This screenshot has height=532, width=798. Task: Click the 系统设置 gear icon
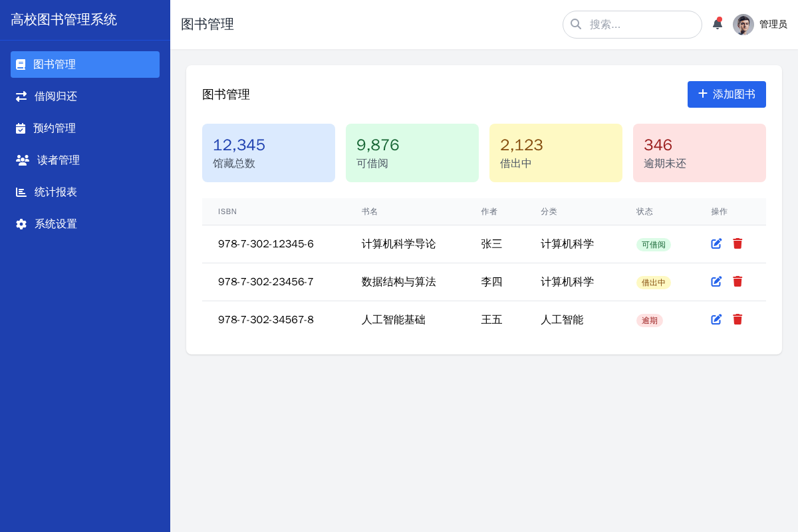coord(21,223)
